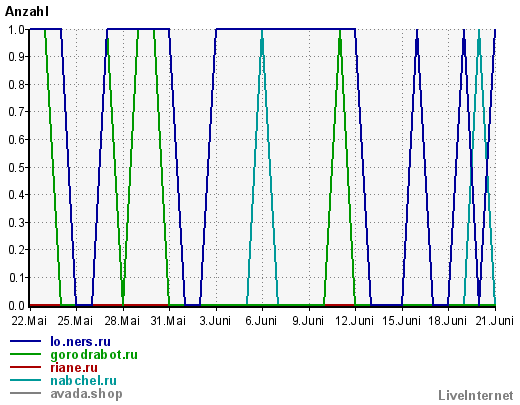Click the teal nabchel.ru legend line swatch
This screenshot has height=405, width=520.
pos(25,380)
